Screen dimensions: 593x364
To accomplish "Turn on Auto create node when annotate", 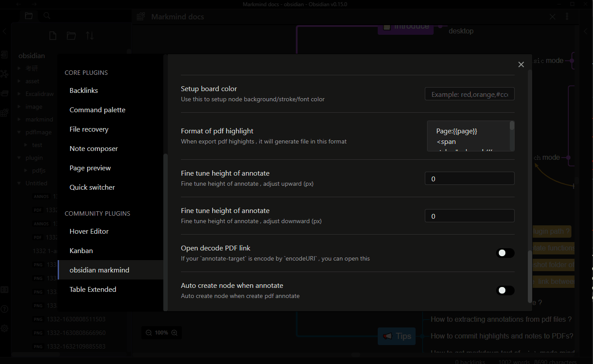I will 505,290.
